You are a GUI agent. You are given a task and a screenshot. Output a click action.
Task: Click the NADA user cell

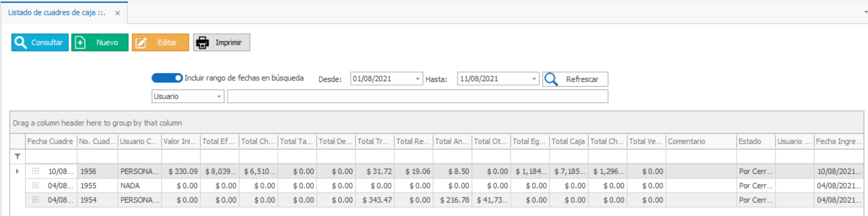tap(140, 185)
